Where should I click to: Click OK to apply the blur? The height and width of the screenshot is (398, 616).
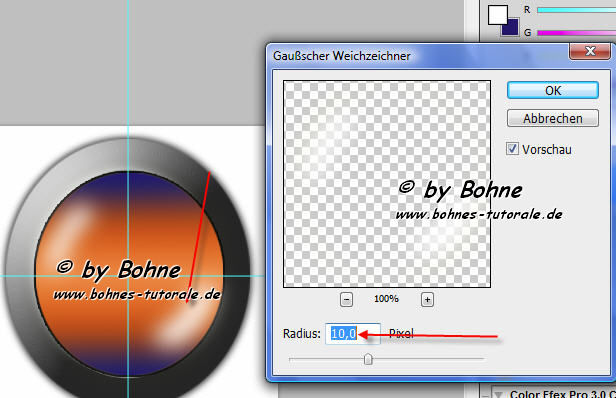click(x=553, y=91)
